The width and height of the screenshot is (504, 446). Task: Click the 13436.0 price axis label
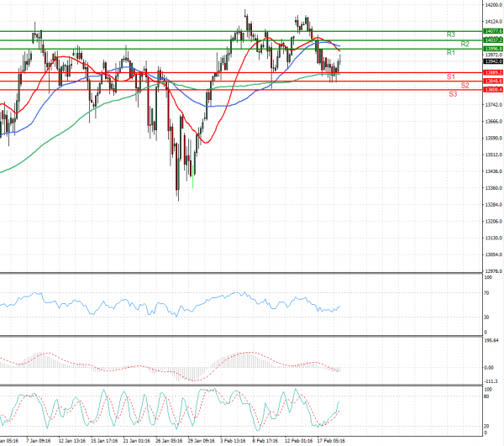(x=494, y=171)
